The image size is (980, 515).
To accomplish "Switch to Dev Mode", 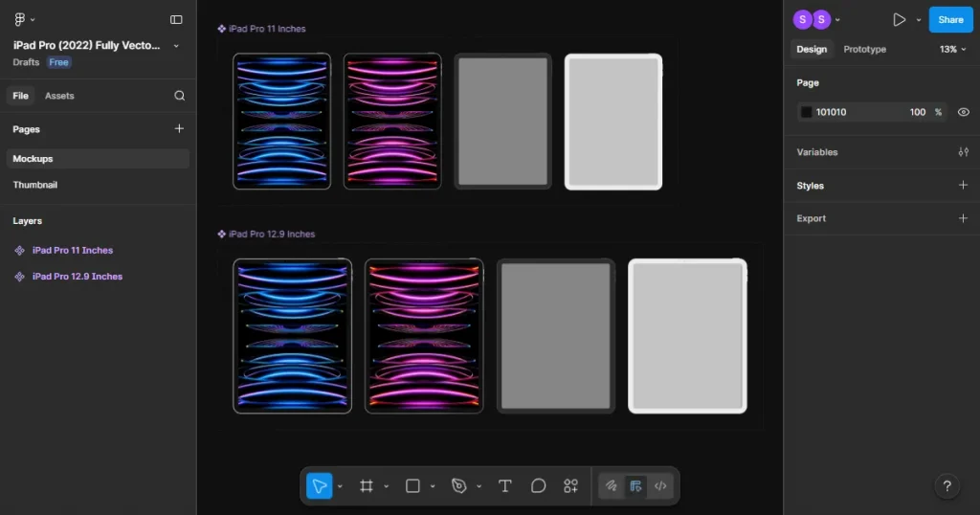I will coord(660,485).
